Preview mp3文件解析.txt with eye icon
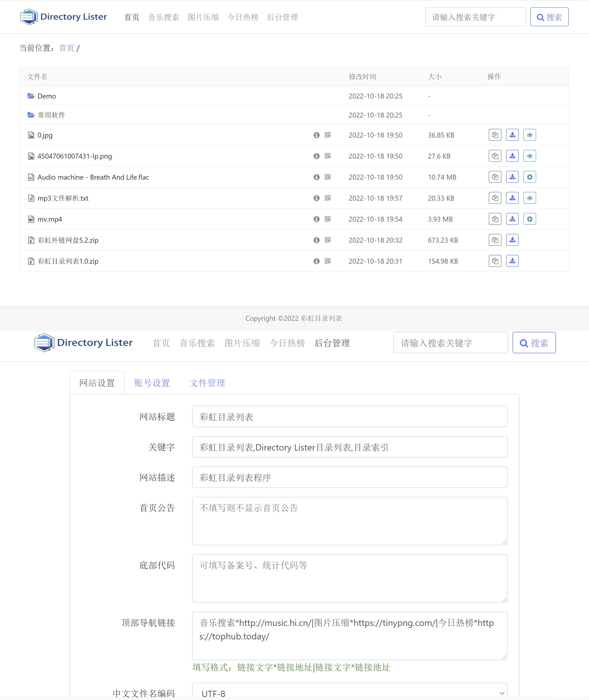Viewport: 589px width, 700px height. coord(530,198)
